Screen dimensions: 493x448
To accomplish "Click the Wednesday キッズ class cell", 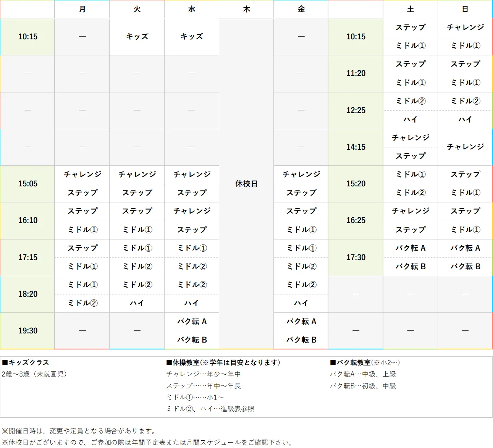I will click(x=191, y=37).
